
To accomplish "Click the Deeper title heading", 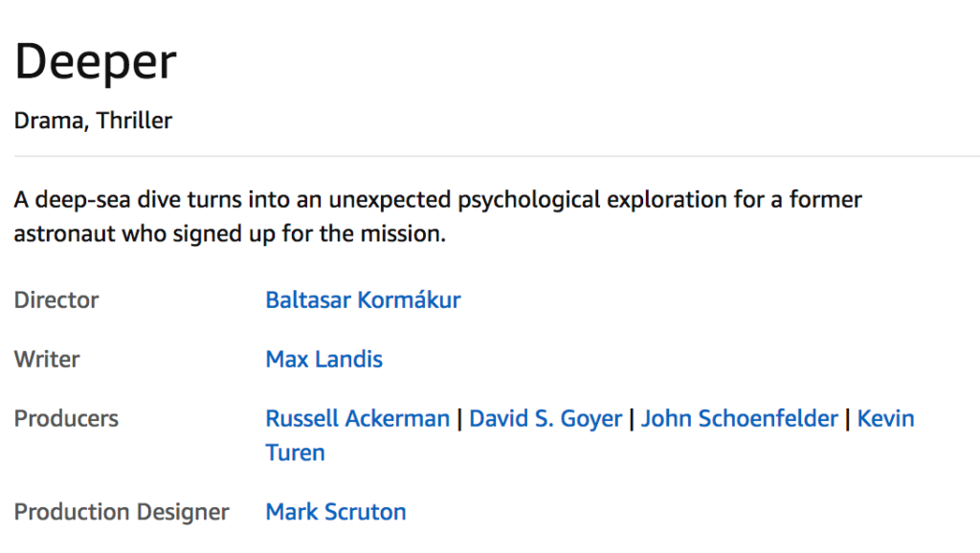I will [x=96, y=62].
